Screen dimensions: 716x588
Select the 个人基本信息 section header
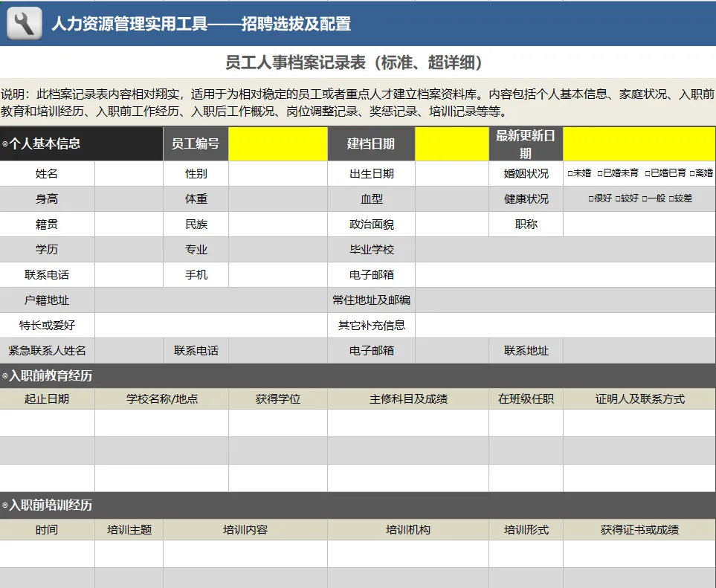point(81,143)
